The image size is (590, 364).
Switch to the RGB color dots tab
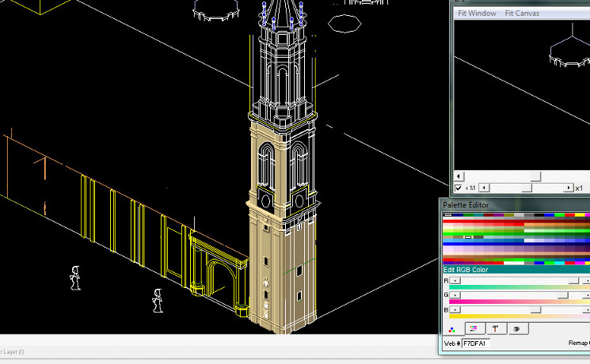tap(451, 330)
